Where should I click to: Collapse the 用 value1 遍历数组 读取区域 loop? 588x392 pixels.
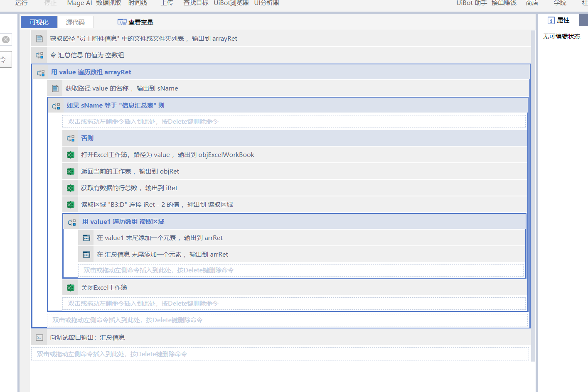click(72, 222)
